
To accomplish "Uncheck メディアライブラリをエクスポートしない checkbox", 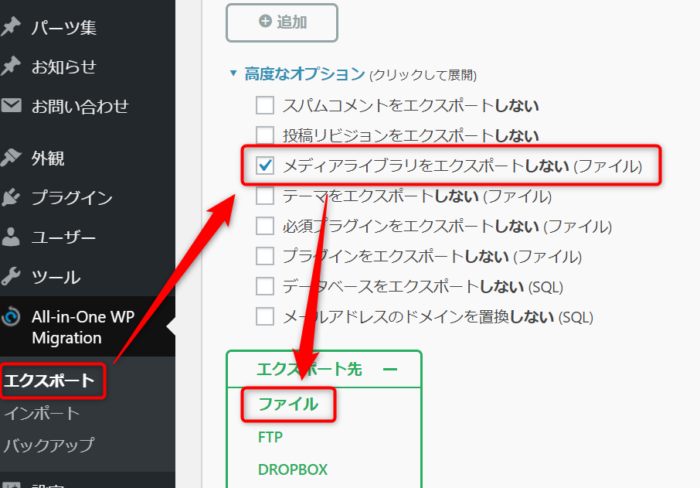I will point(265,164).
